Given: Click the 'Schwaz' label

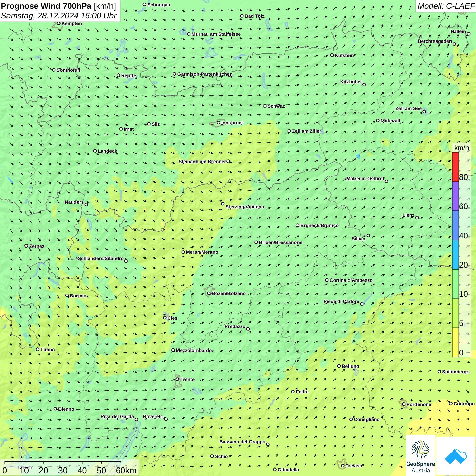Looking at the screenshot, I should pyautogui.click(x=276, y=106).
